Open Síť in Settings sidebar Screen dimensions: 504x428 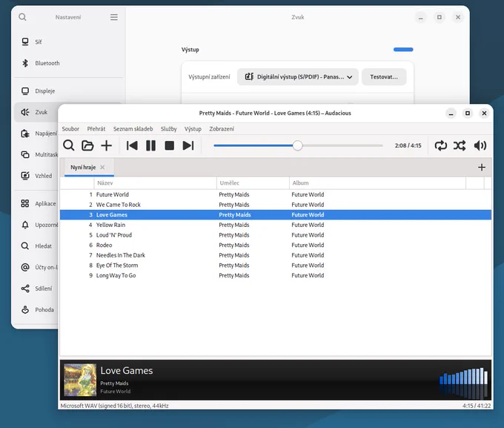68,42
